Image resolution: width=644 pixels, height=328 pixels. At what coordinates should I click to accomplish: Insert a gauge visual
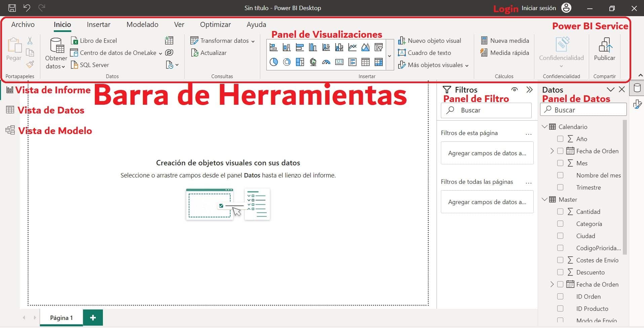pos(326,62)
